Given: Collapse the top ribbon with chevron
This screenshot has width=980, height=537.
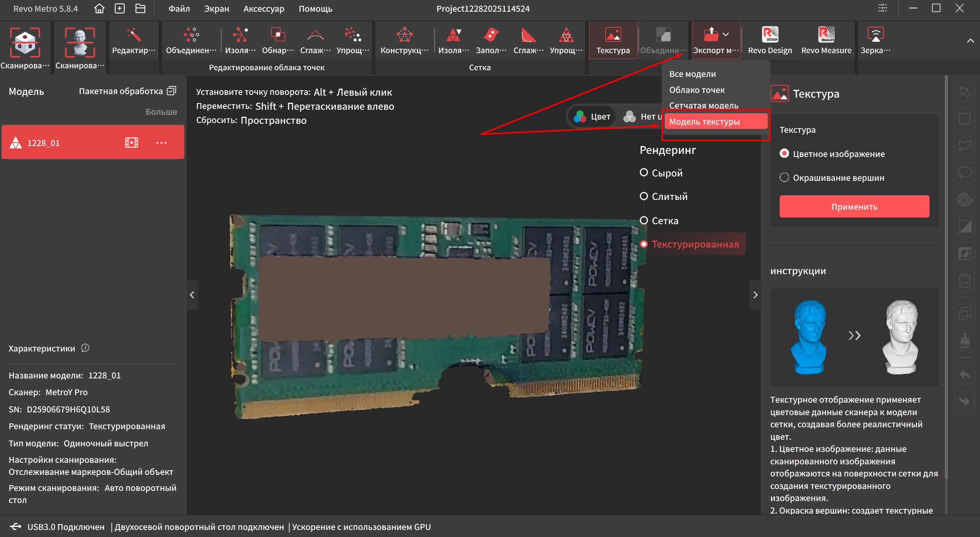Looking at the screenshot, I should point(970,41).
